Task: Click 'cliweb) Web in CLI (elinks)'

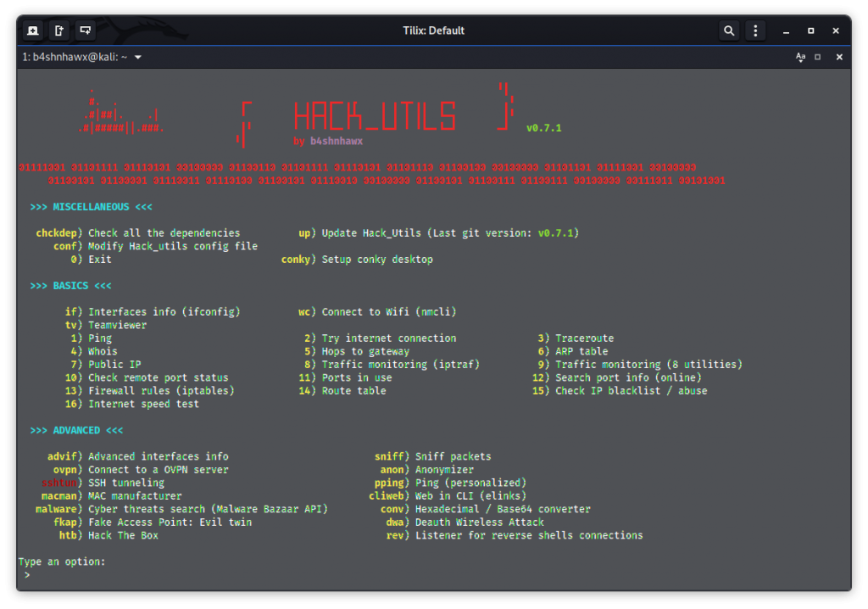Action: [x=448, y=496]
